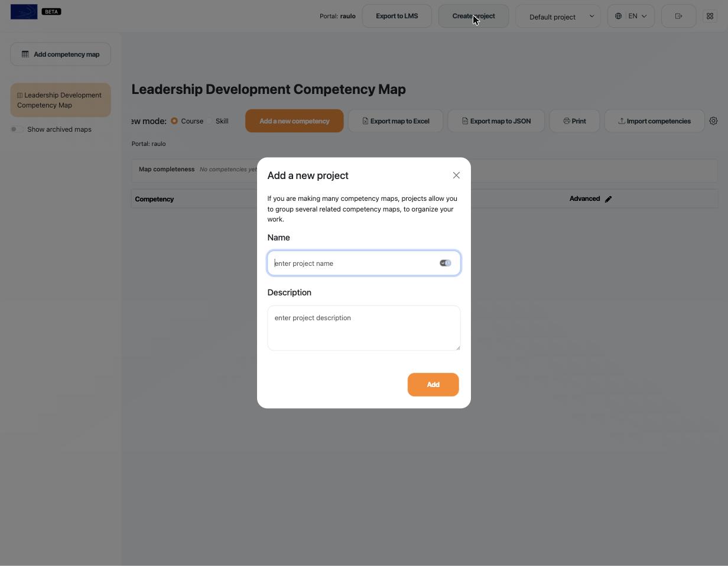
Task: Click Add a new competency
Action: point(294,121)
